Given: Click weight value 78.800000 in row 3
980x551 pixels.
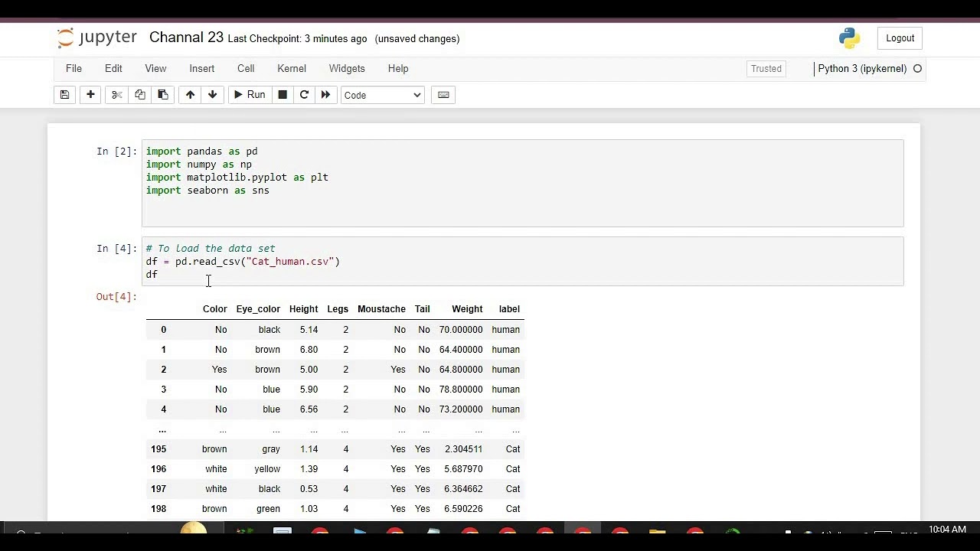Looking at the screenshot, I should click(x=461, y=390).
